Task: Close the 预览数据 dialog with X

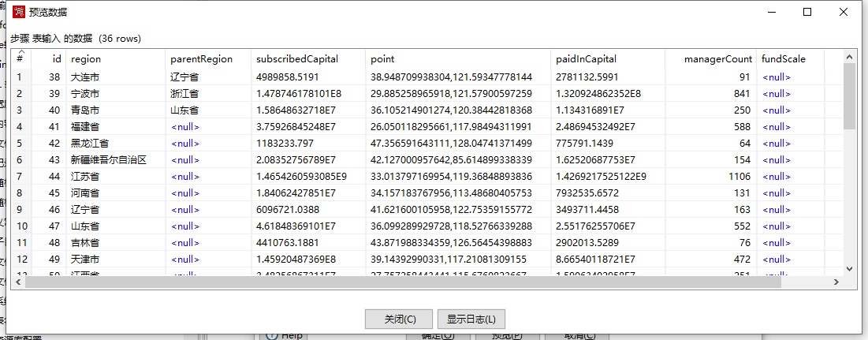Action: (844, 12)
